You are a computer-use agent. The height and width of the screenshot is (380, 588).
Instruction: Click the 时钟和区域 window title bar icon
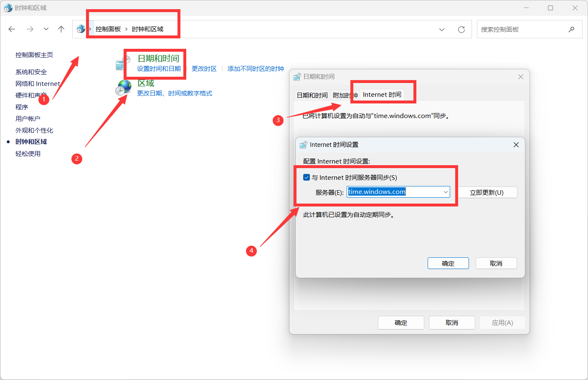click(x=8, y=8)
